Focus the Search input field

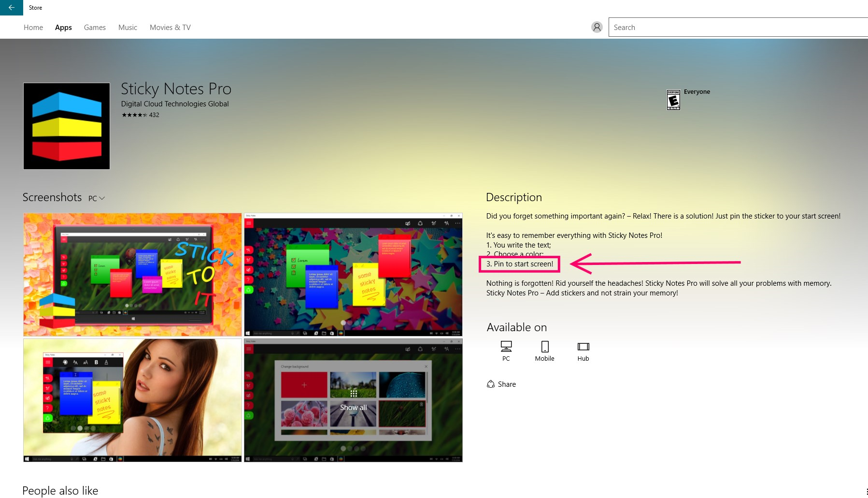tap(738, 27)
